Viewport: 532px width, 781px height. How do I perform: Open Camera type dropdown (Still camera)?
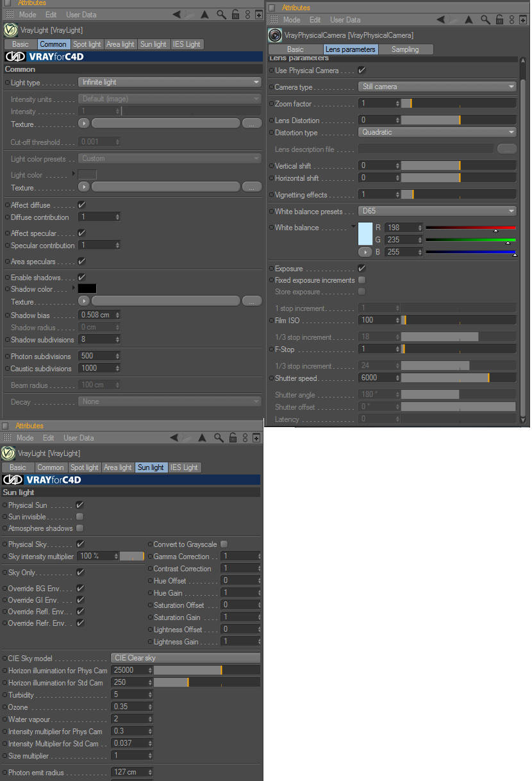tap(436, 87)
